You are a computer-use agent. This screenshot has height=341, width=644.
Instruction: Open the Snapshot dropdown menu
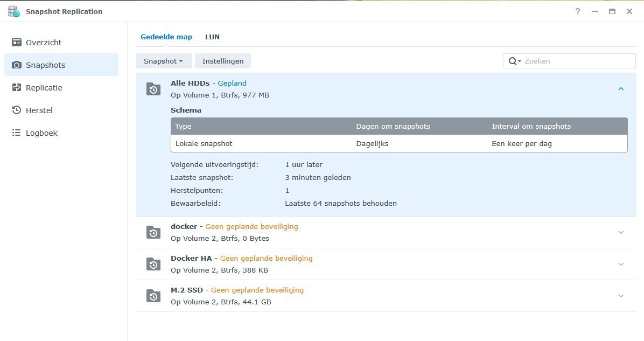coord(163,61)
